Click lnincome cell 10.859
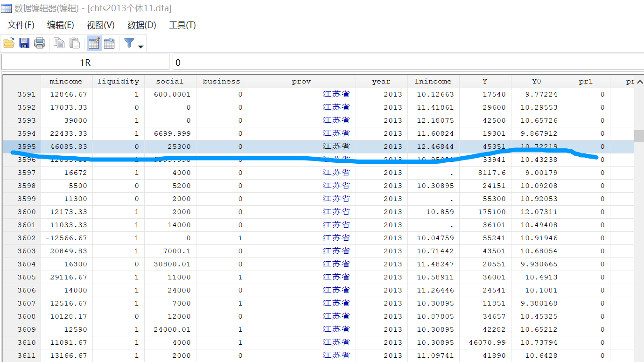This screenshot has height=362, width=644. click(433, 212)
